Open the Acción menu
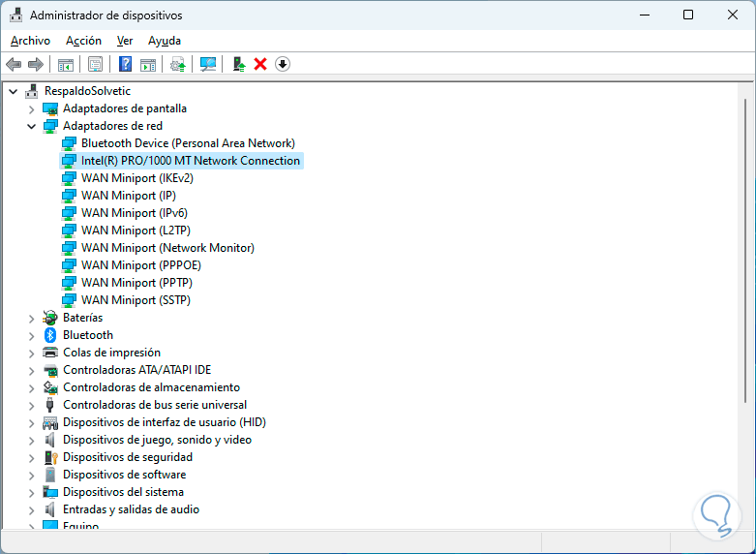Image resolution: width=756 pixels, height=554 pixels. pos(83,41)
